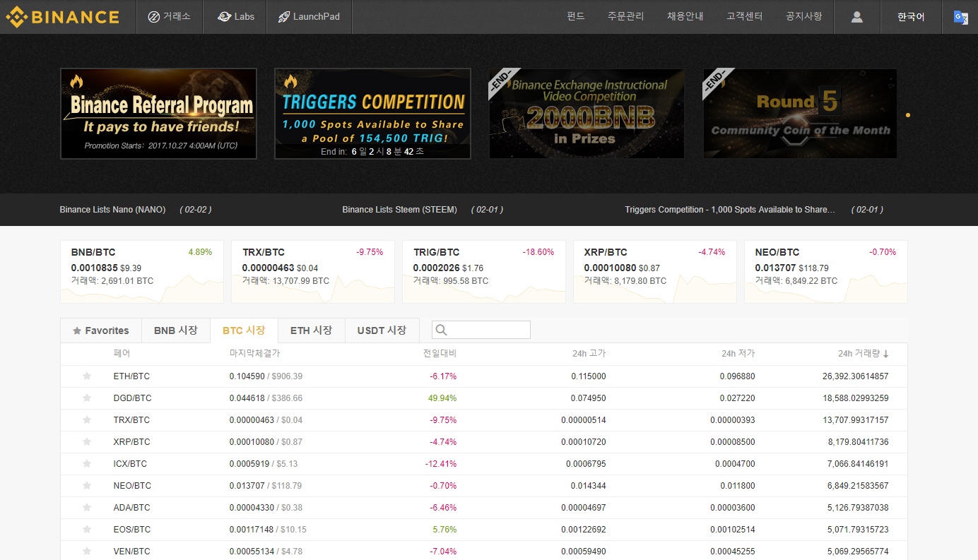The image size is (978, 560).
Task: Star the TRX/BTC row
Action: tap(87, 420)
